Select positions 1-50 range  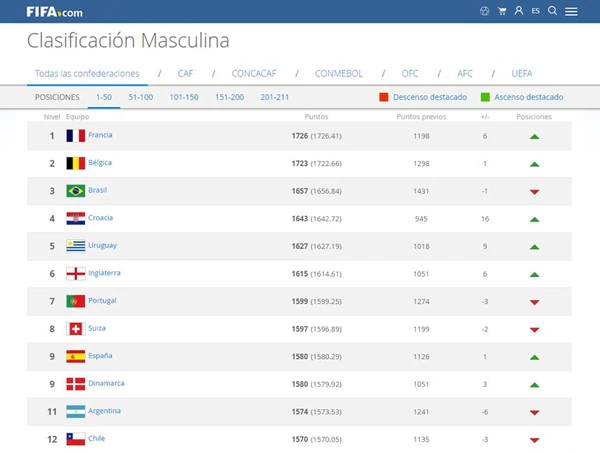(104, 97)
